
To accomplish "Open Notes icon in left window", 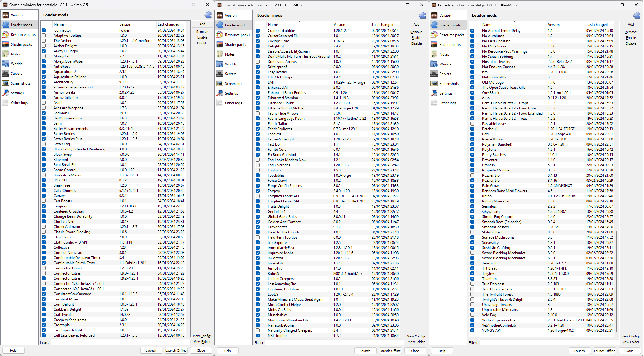I will 5,54.
